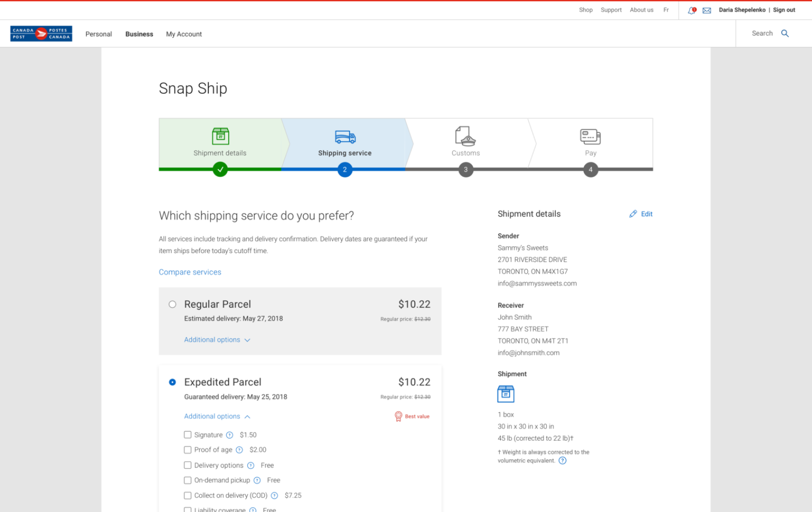The width and height of the screenshot is (812, 512).
Task: Switch language to Fr
Action: (666, 10)
